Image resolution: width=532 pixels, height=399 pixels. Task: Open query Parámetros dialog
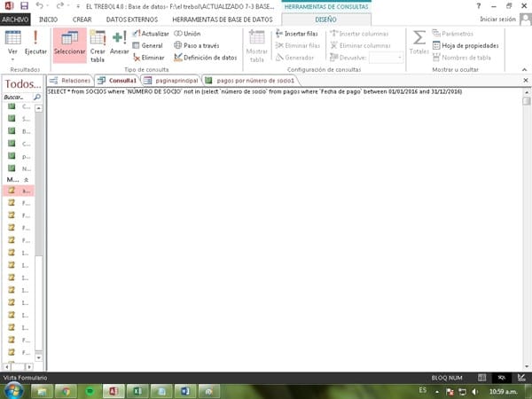tap(452, 34)
